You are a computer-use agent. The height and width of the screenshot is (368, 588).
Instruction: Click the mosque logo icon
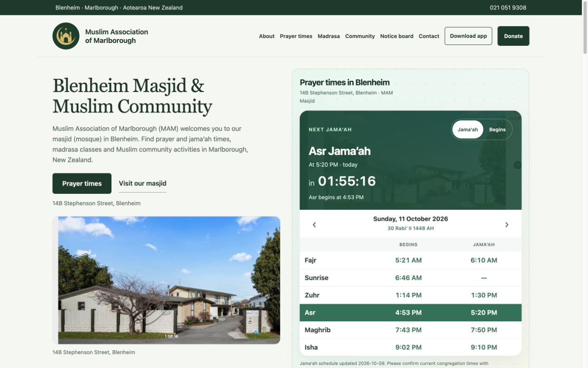coord(66,36)
